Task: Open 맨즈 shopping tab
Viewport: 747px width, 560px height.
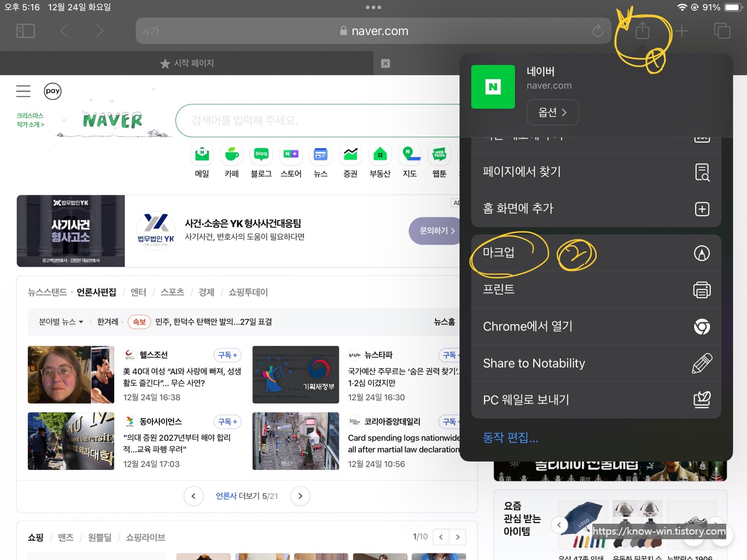Action: tap(66, 538)
